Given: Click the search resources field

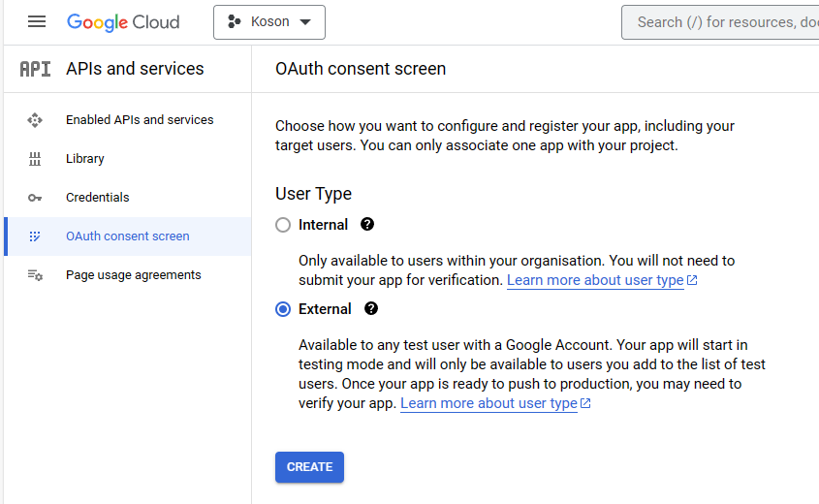Looking at the screenshot, I should pyautogui.click(x=721, y=22).
